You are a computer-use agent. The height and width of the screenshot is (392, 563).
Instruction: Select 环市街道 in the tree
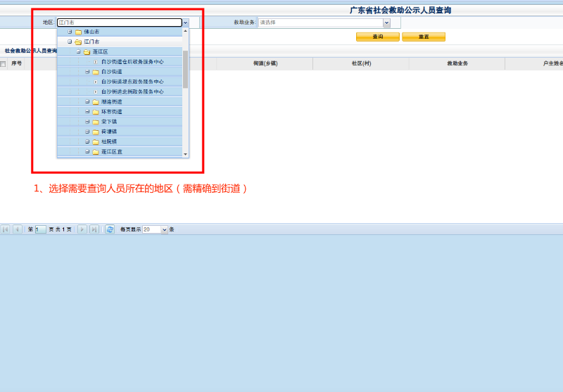(x=112, y=112)
